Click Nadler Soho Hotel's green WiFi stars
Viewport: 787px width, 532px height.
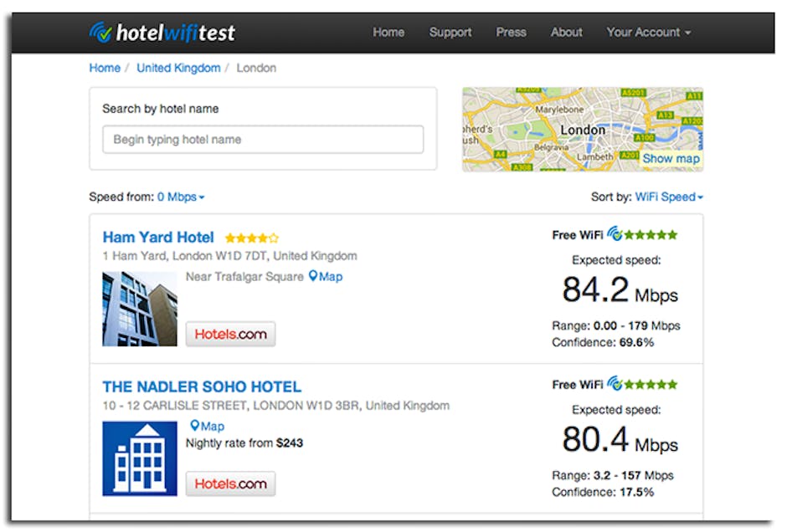(652, 385)
